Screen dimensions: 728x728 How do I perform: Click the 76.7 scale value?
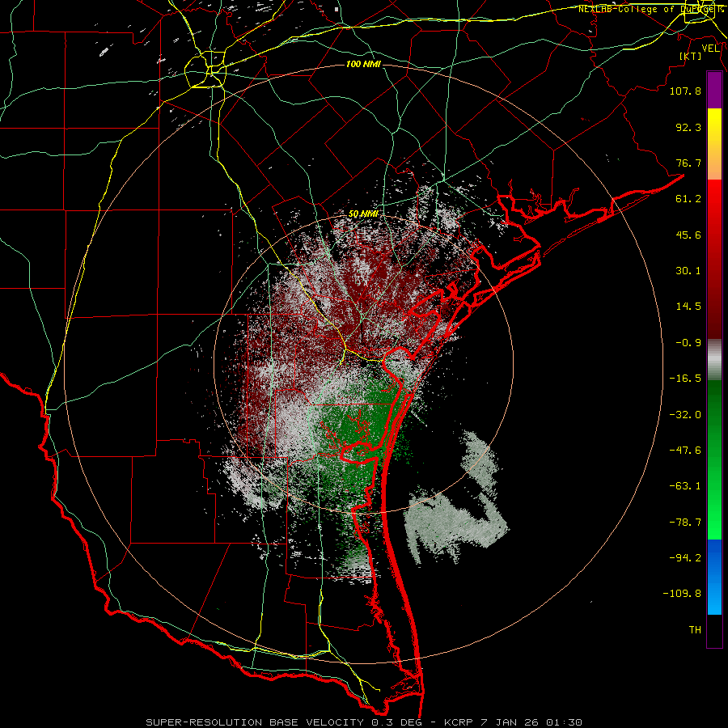click(x=688, y=163)
